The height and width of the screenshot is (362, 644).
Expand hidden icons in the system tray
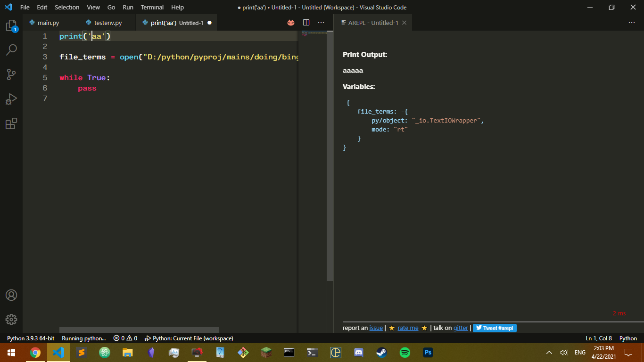pyautogui.click(x=548, y=352)
